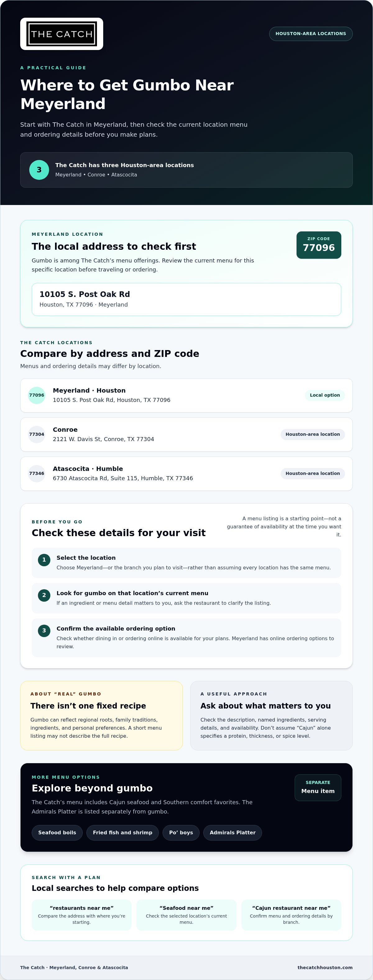Click the teal number 3 circle
This screenshot has height=980, width=373.
pos(39,170)
